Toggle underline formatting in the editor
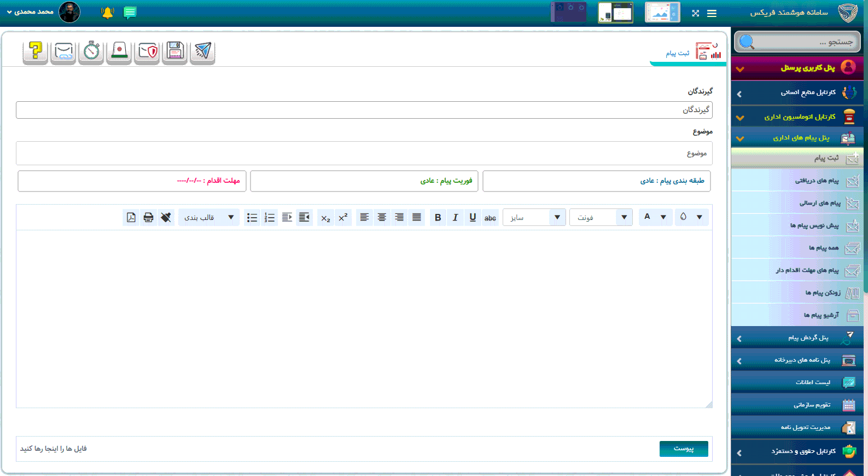 click(473, 218)
